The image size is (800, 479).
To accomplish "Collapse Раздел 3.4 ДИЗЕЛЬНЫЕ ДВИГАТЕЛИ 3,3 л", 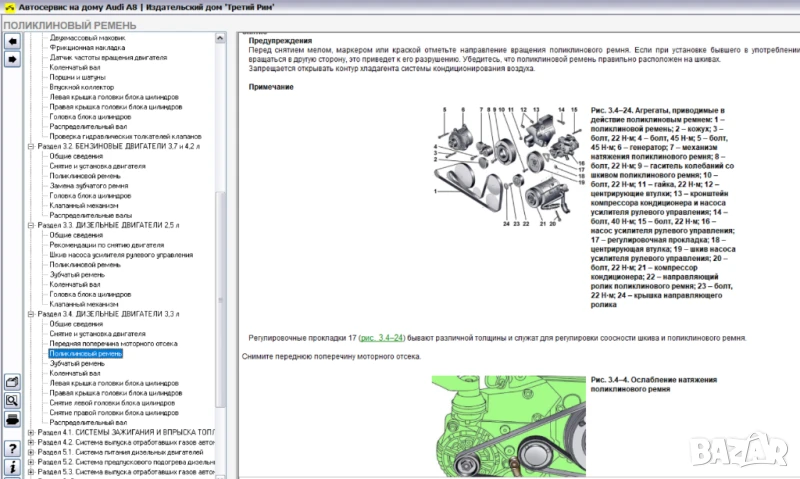I will pyautogui.click(x=31, y=314).
